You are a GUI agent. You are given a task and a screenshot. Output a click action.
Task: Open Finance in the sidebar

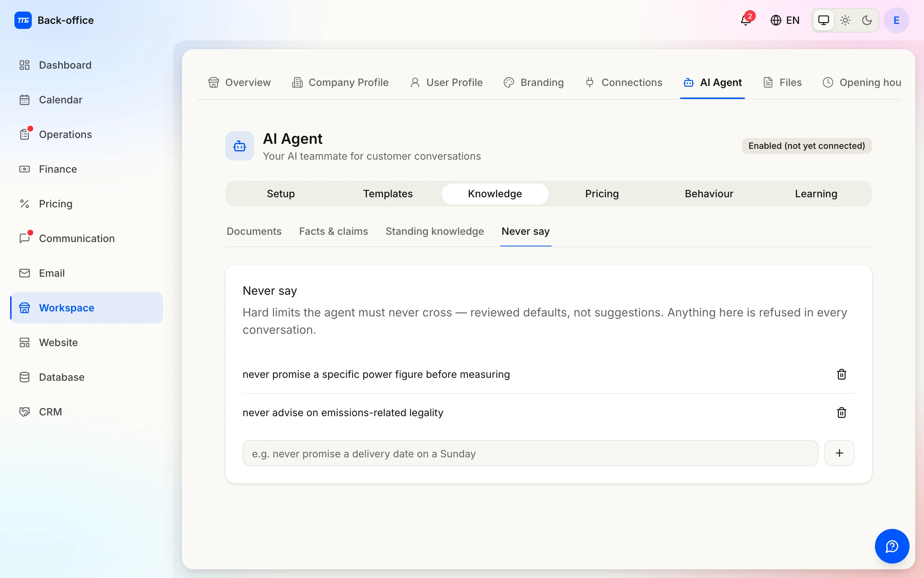[x=87, y=169]
